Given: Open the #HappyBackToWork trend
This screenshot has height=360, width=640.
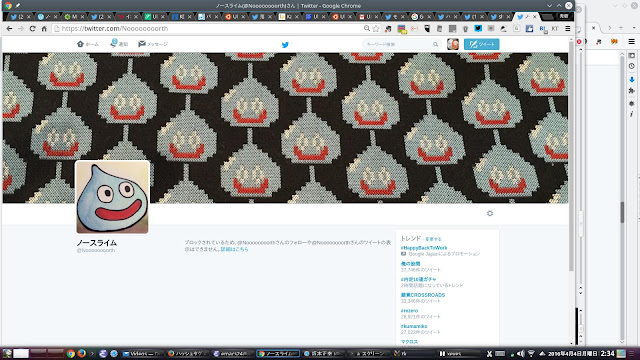Looking at the screenshot, I should (x=424, y=248).
